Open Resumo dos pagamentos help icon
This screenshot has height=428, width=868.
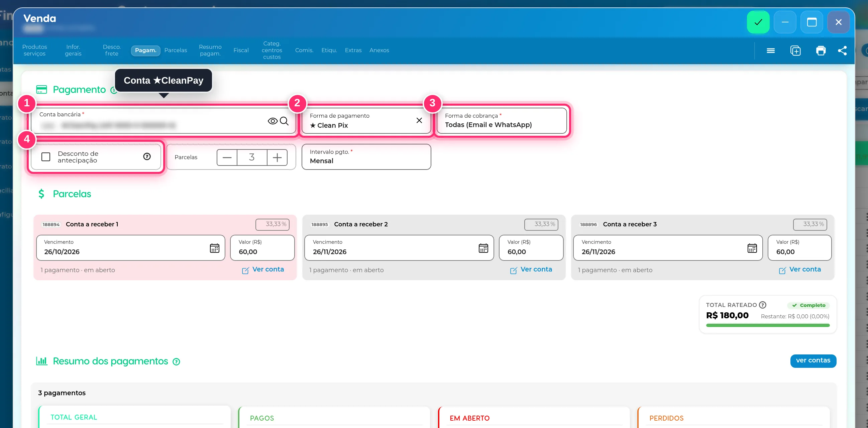coord(176,361)
